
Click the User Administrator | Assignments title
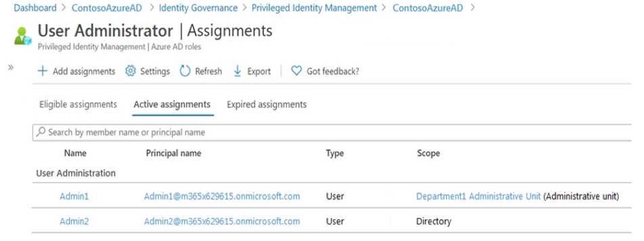[x=155, y=31]
